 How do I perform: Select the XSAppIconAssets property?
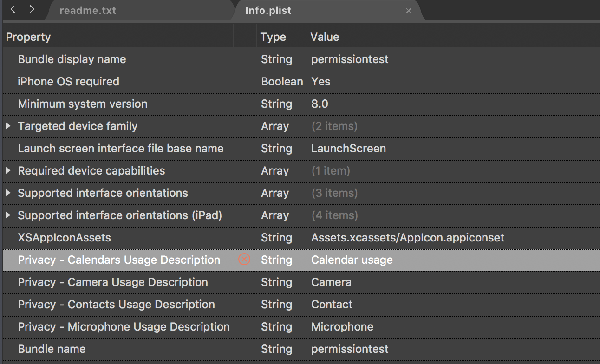[x=64, y=238]
